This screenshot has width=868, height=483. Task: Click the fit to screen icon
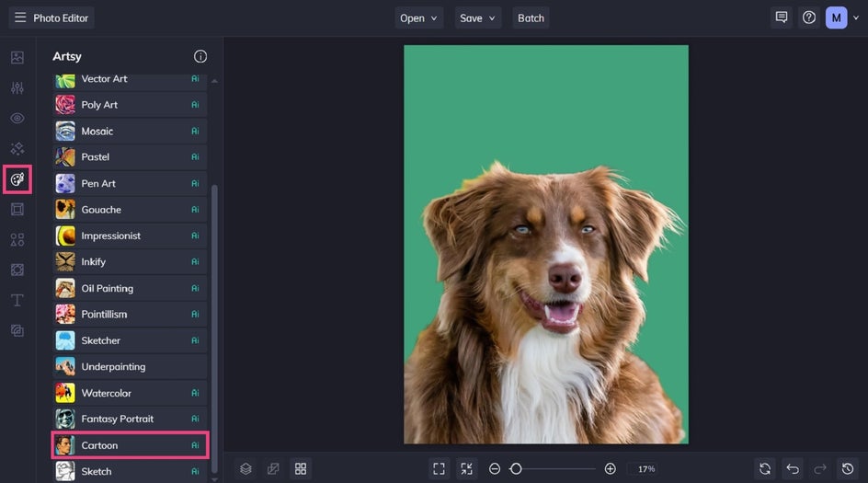coord(439,469)
